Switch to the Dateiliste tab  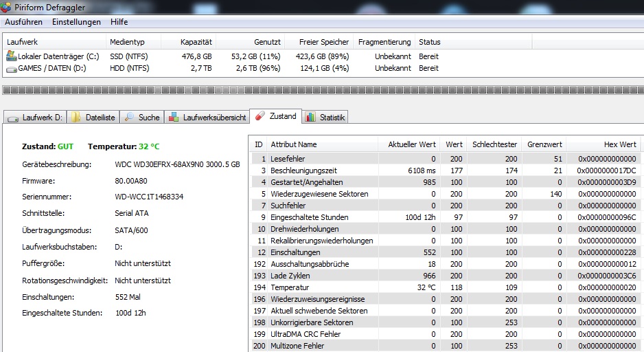[x=93, y=117]
